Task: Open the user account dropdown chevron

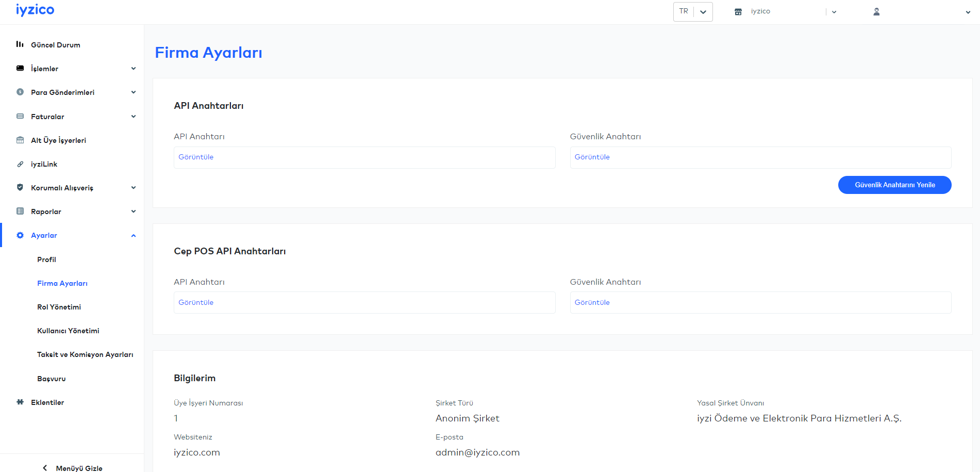Action: click(968, 12)
